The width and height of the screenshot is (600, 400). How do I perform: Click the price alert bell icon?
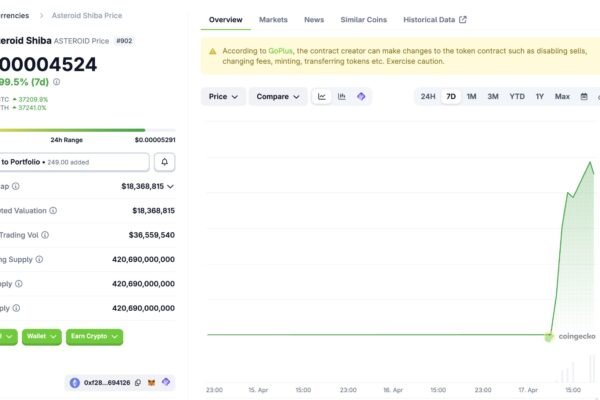click(x=165, y=162)
